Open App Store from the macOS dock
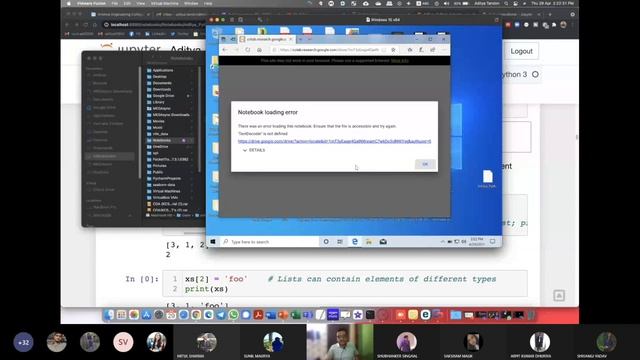The image size is (640, 360). (x=146, y=315)
